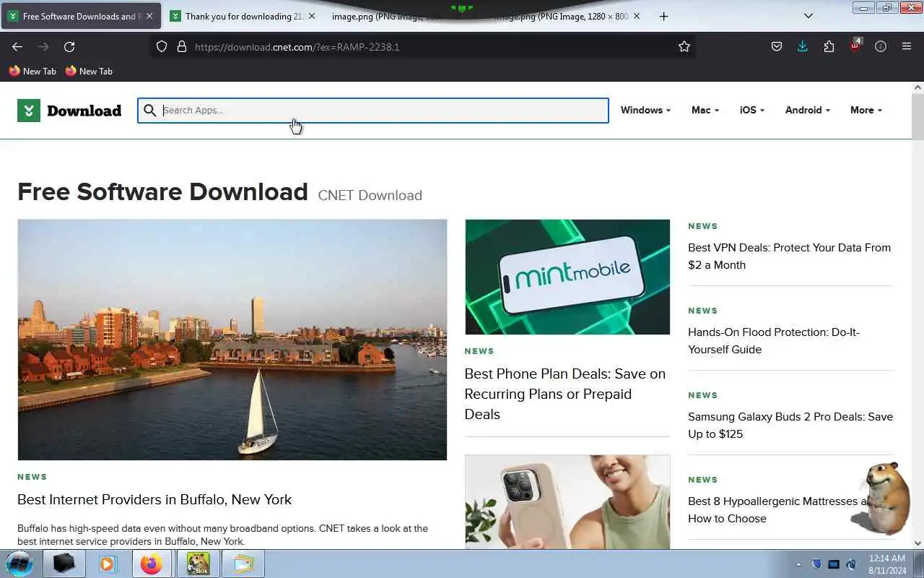Viewport: 924px width, 578px height.
Task: Expand the Mac dropdown menu
Action: 705,110
